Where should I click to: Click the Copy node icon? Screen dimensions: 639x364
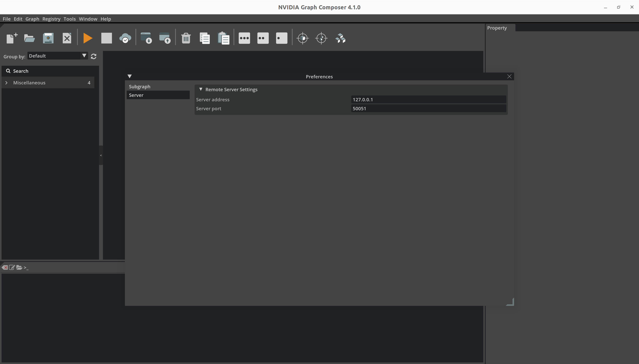[205, 38]
